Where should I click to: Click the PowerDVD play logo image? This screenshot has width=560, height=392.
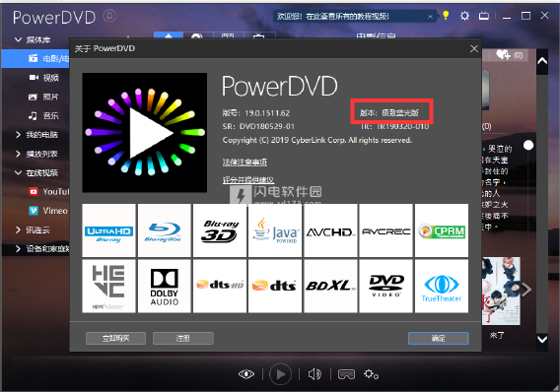(145, 133)
